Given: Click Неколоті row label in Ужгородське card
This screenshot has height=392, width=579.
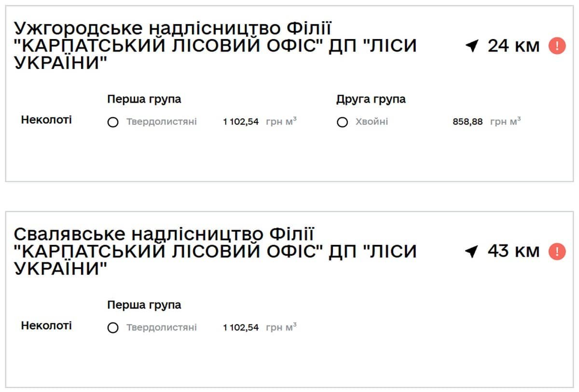Looking at the screenshot, I should (x=46, y=120).
